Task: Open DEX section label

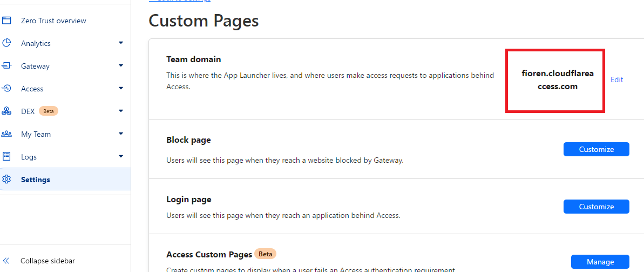Action: [x=28, y=111]
